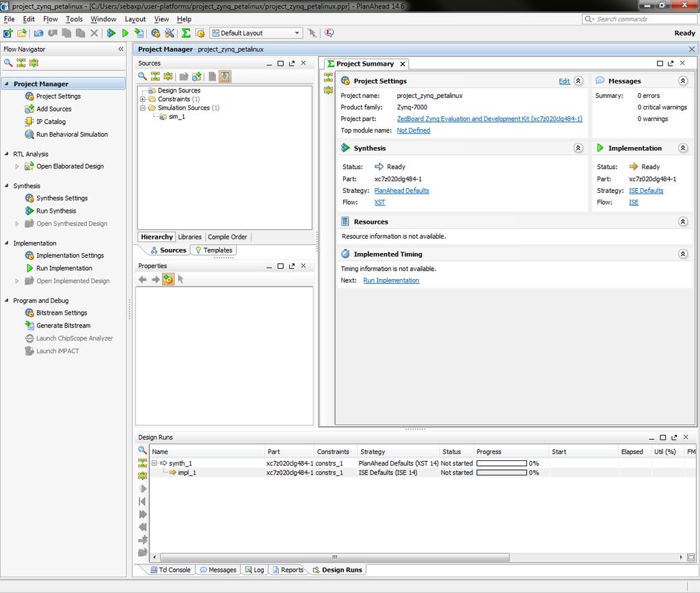Click the Design Runs horizontal scrollbar
700x593 pixels.
coord(335,557)
